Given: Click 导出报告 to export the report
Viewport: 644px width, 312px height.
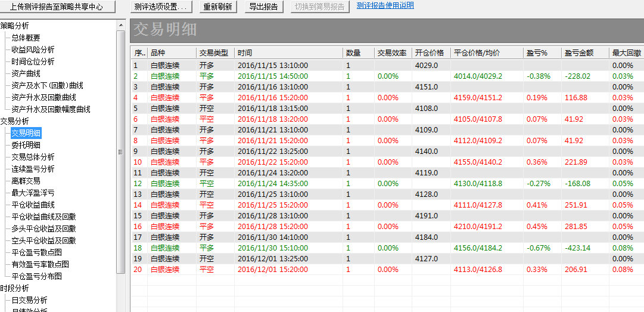Looking at the screenshot, I should [x=263, y=7].
